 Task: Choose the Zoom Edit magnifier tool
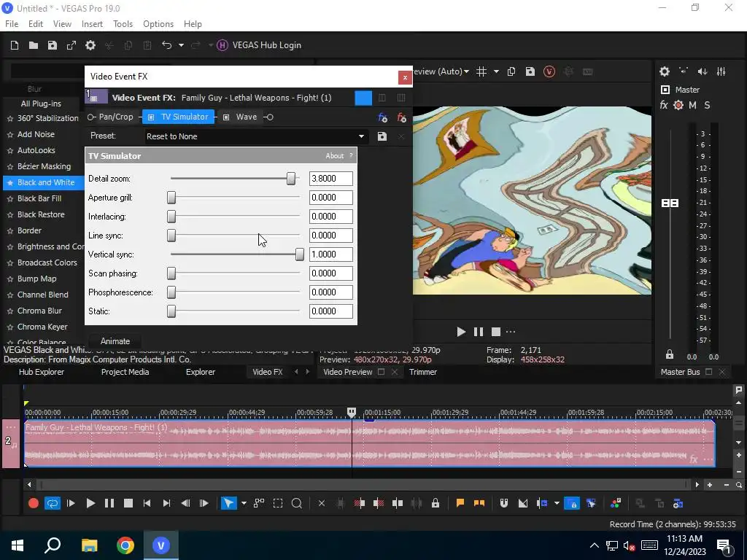pos(297,503)
